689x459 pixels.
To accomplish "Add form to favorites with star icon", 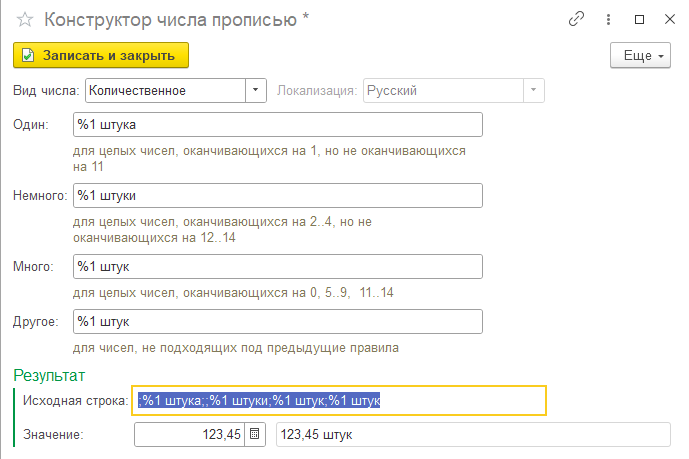I will click(25, 20).
